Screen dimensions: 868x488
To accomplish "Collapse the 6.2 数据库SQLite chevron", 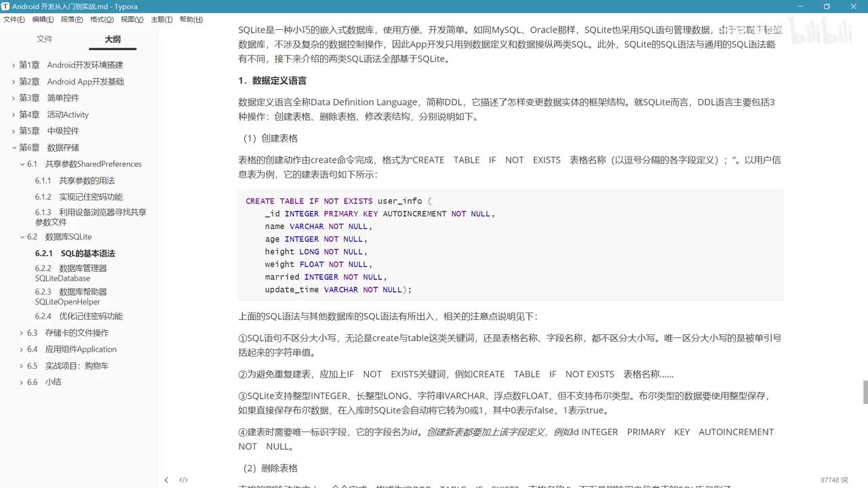I will coord(22,237).
